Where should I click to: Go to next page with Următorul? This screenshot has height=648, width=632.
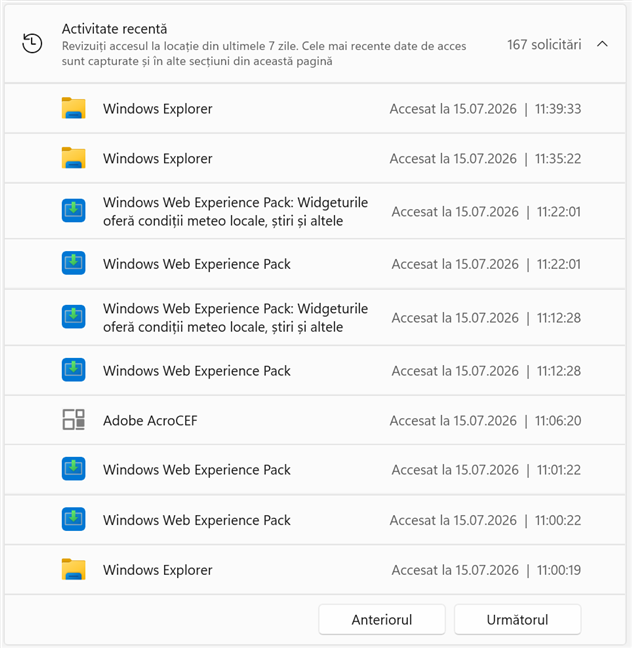coord(518,619)
